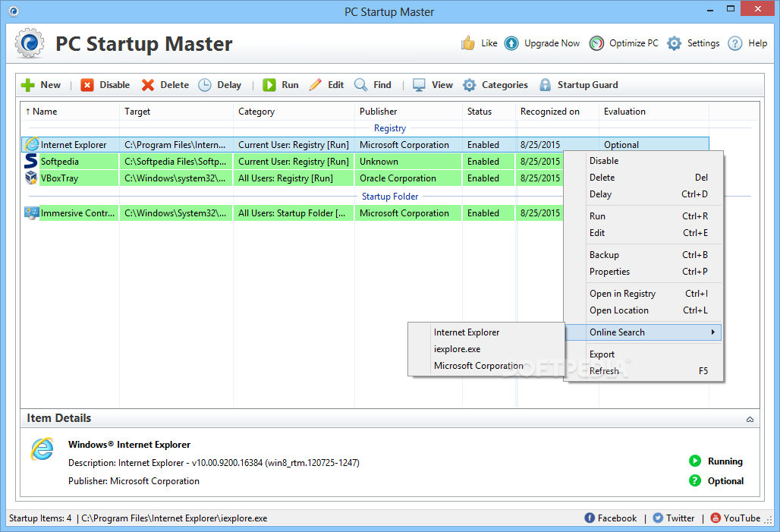Click the Unknown publisher cell for Softpedia
The height and width of the screenshot is (532, 780).
(x=408, y=161)
